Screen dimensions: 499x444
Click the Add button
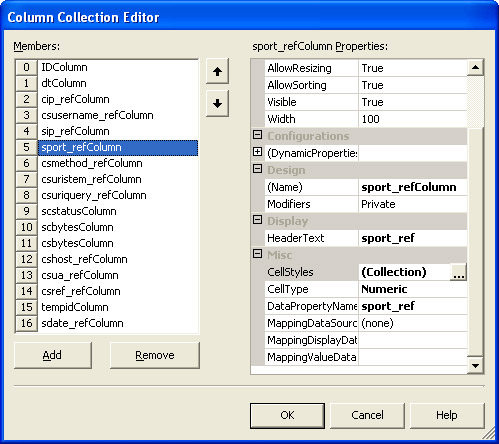[x=53, y=355]
